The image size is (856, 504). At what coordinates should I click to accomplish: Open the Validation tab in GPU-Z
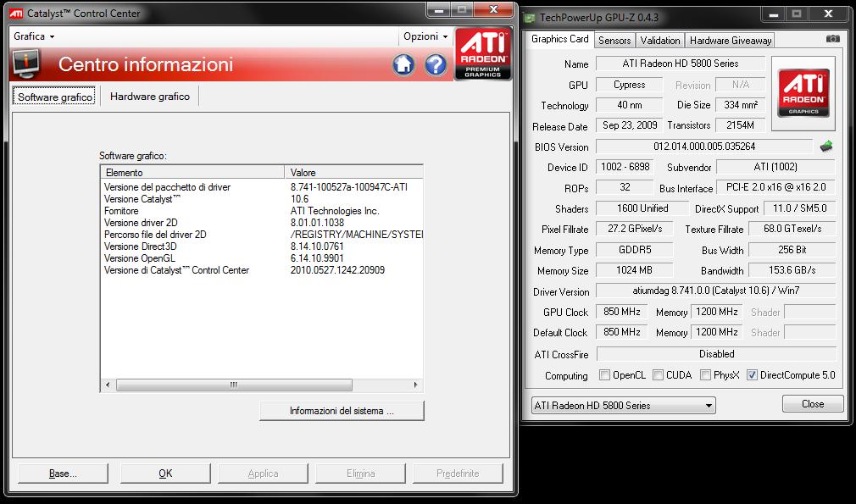[660, 41]
